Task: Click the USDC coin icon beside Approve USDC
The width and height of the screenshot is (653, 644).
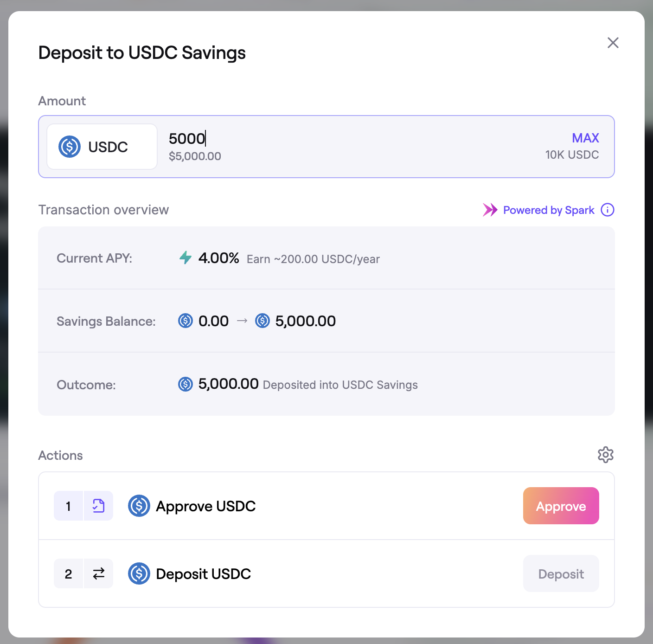Action: point(139,506)
